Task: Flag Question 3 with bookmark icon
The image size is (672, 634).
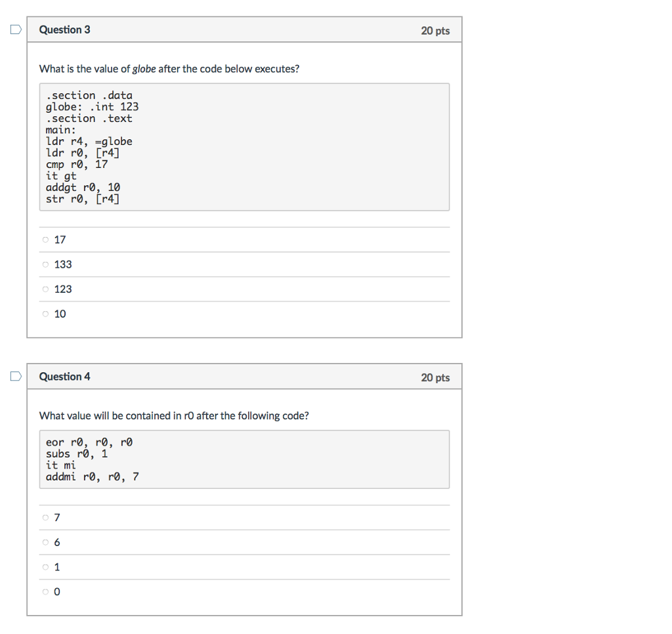Action: pos(16,30)
